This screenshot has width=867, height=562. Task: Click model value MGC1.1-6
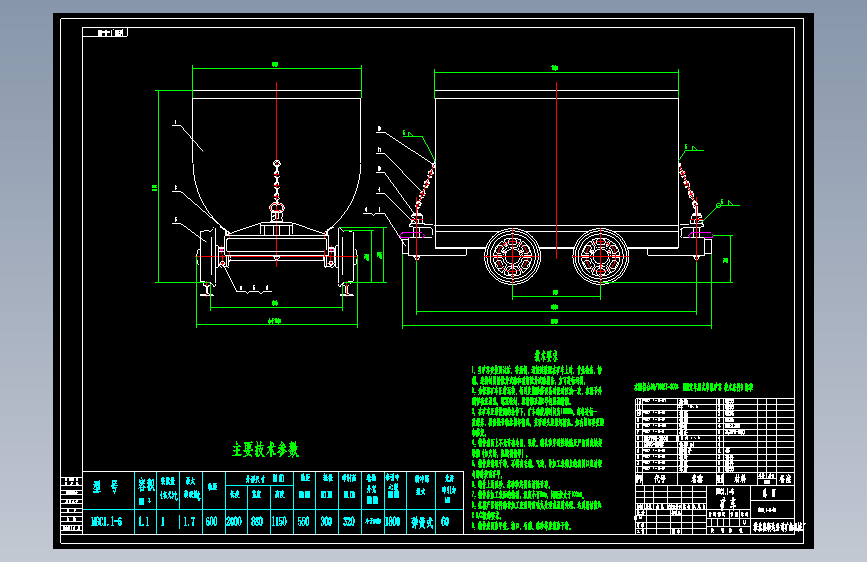106,522
